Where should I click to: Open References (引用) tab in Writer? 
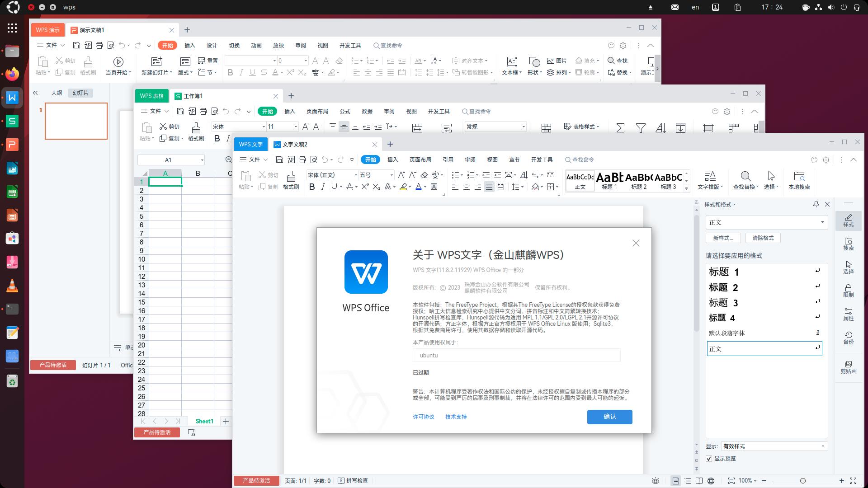tap(448, 160)
